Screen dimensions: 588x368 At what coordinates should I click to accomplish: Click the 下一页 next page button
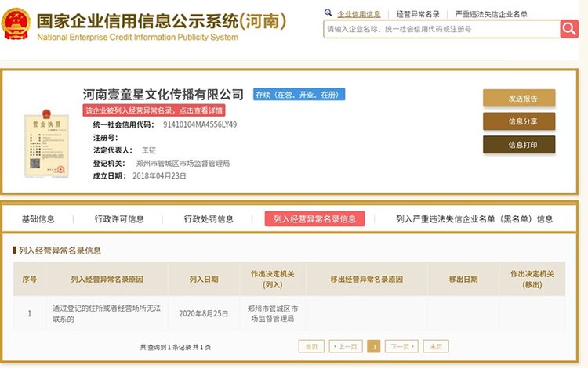point(401,346)
